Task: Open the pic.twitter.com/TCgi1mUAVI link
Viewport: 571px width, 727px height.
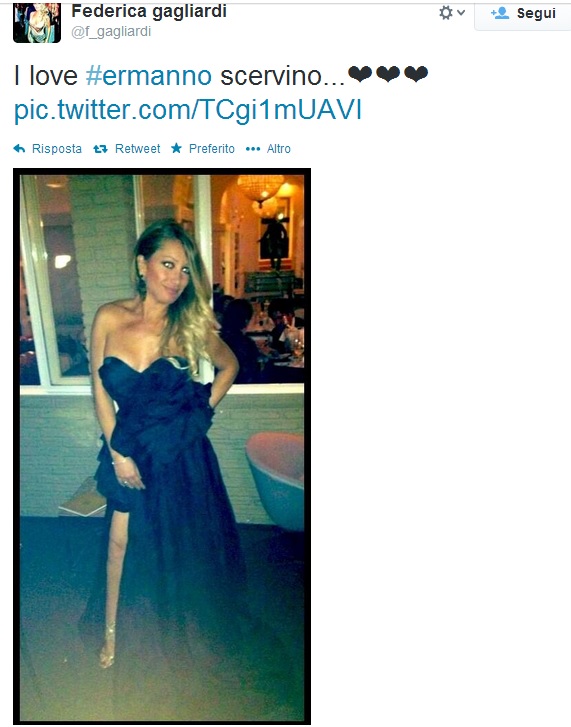Action: pos(188,111)
